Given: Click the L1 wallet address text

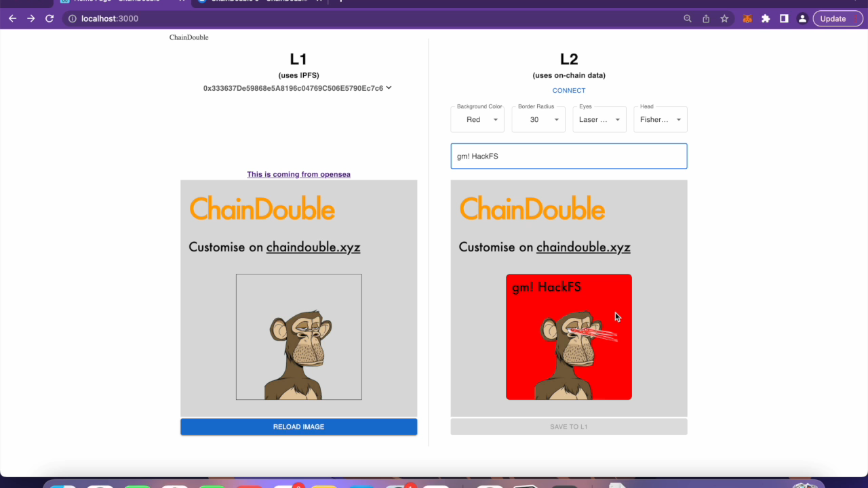Looking at the screenshot, I should click(293, 88).
